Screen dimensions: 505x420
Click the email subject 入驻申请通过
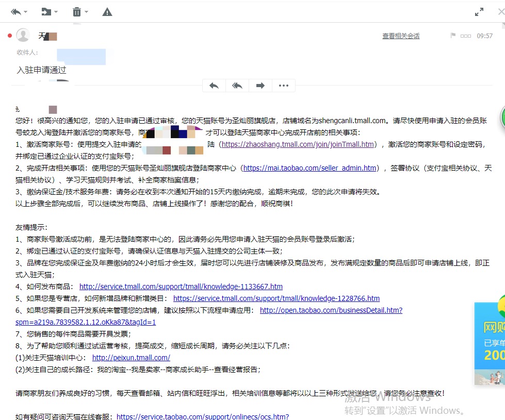point(42,70)
